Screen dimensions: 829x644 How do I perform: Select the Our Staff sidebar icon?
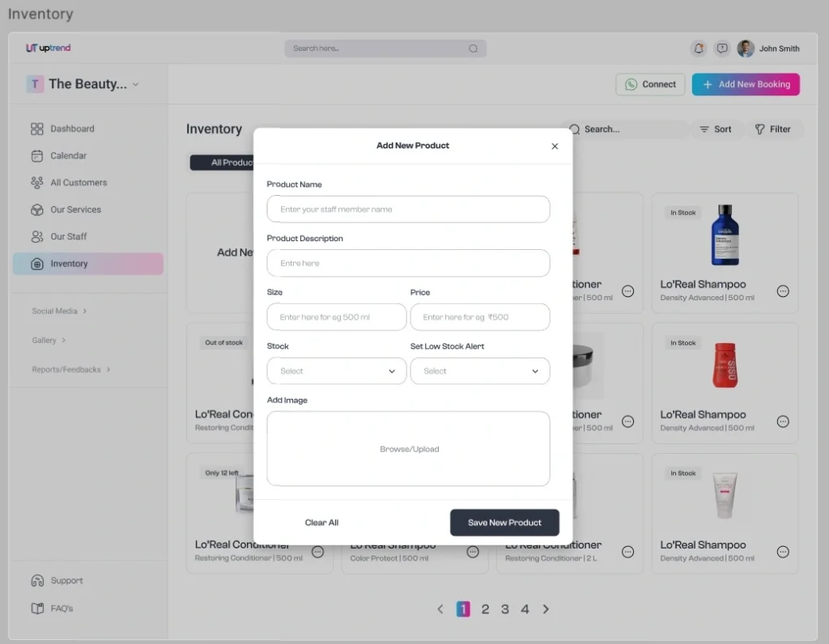(x=38, y=236)
